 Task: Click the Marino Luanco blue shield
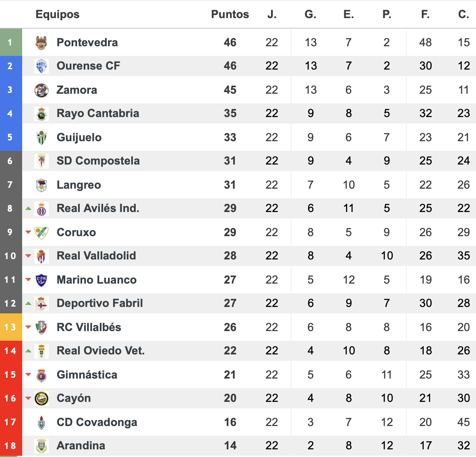click(x=41, y=280)
